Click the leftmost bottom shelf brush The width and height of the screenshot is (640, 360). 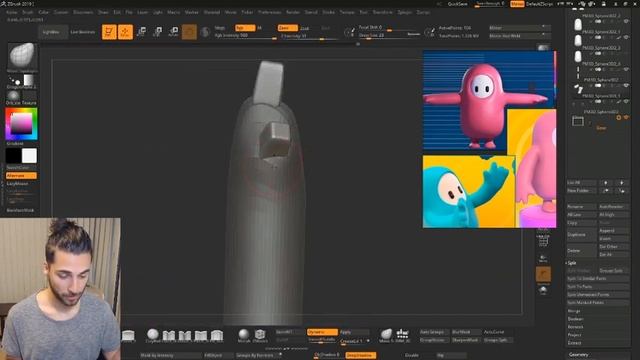point(128,336)
